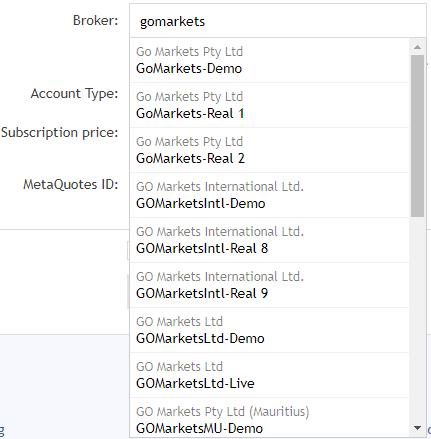Select the GOMarketsIntl-Demo option
This screenshot has height=439, width=431.
(x=269, y=195)
